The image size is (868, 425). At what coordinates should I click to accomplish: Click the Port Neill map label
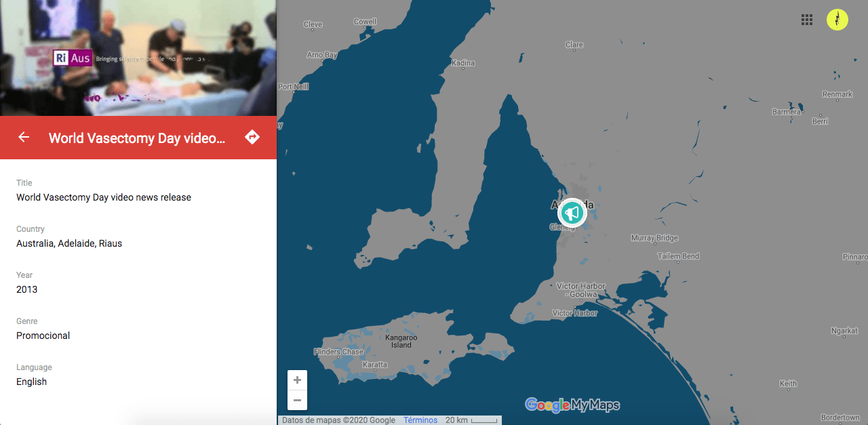click(x=293, y=87)
